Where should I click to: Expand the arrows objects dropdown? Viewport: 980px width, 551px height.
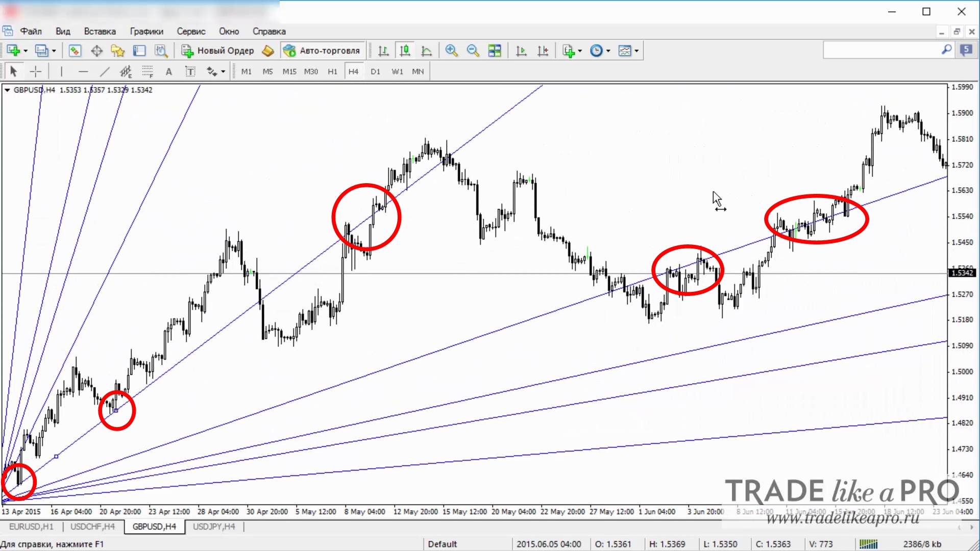pyautogui.click(x=223, y=71)
